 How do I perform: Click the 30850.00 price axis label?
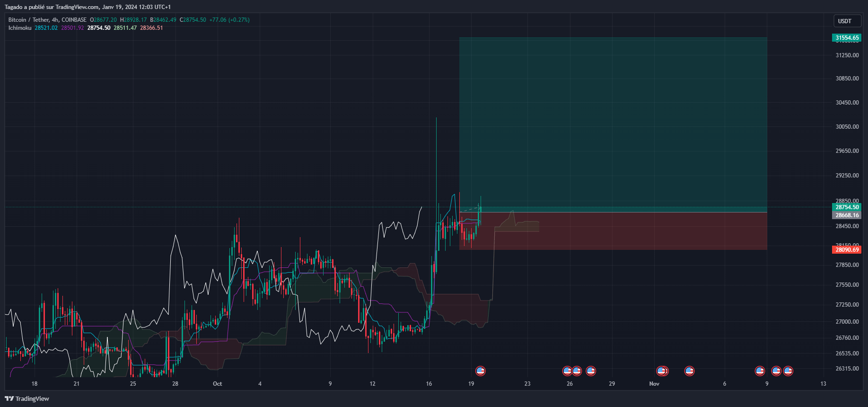pyautogui.click(x=847, y=79)
